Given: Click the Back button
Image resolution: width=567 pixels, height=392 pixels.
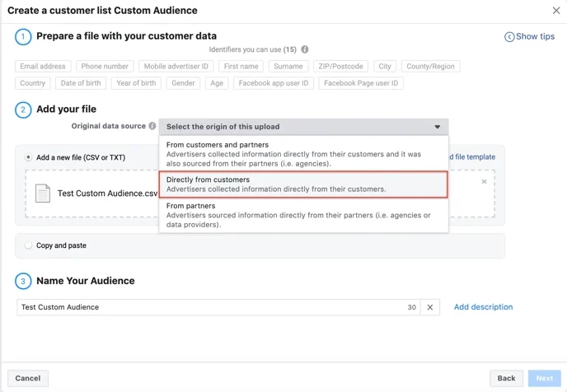Looking at the screenshot, I should pyautogui.click(x=506, y=378).
